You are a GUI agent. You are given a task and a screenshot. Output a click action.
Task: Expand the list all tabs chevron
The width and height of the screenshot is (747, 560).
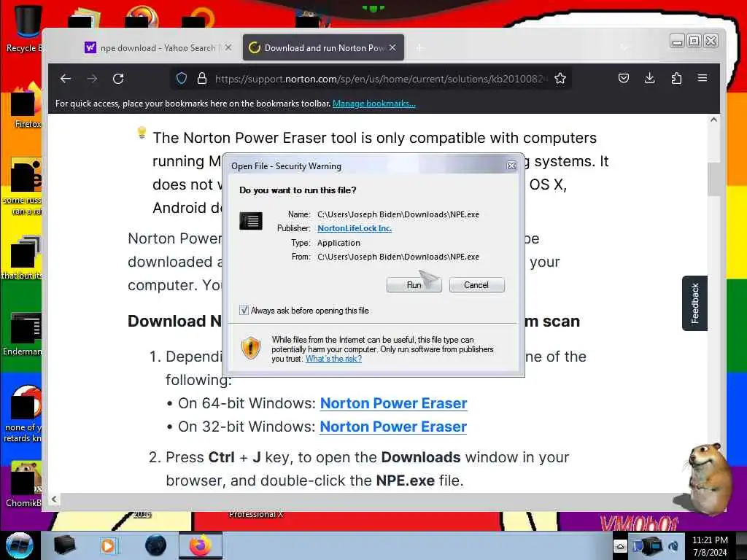(x=624, y=47)
